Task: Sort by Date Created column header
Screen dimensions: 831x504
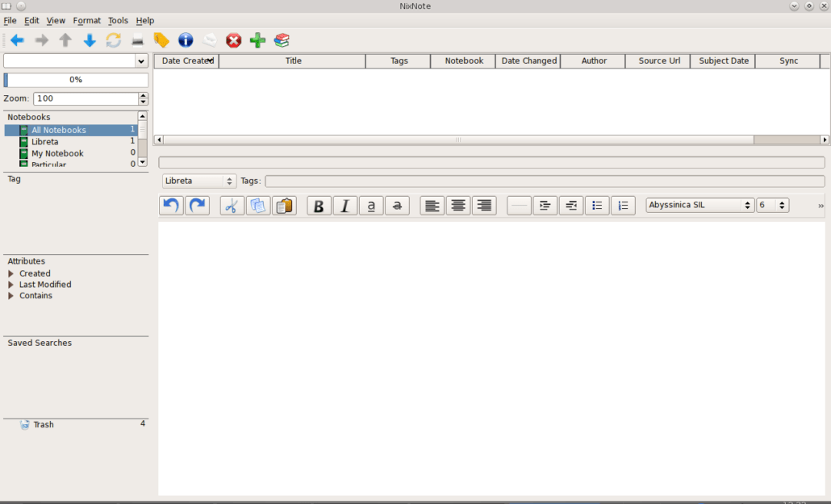Action: click(x=186, y=61)
